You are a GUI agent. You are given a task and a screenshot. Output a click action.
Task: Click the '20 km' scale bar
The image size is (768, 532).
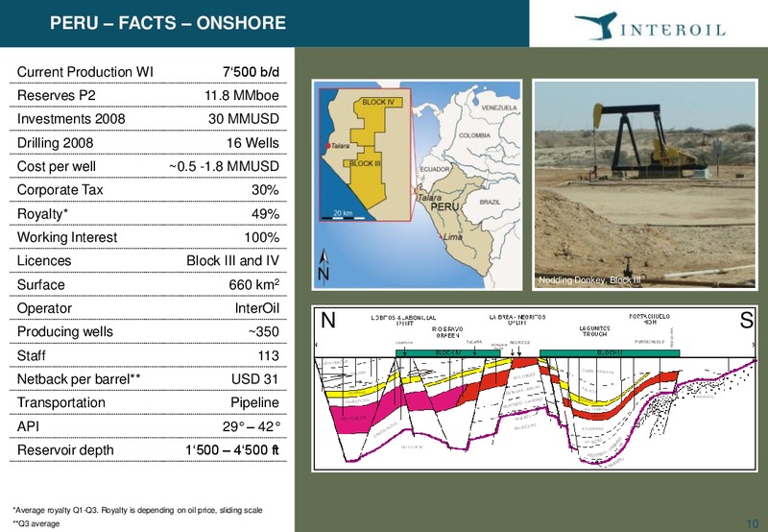tap(343, 215)
